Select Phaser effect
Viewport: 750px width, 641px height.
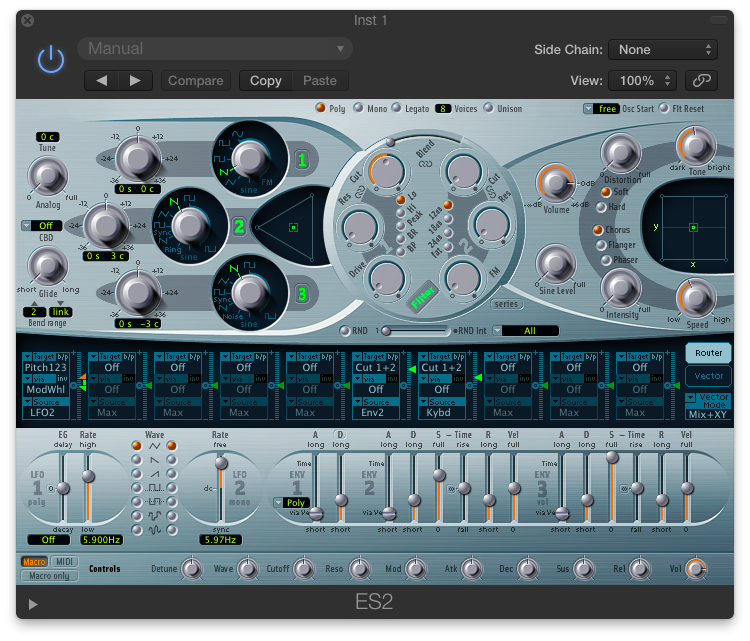pyautogui.click(x=606, y=260)
